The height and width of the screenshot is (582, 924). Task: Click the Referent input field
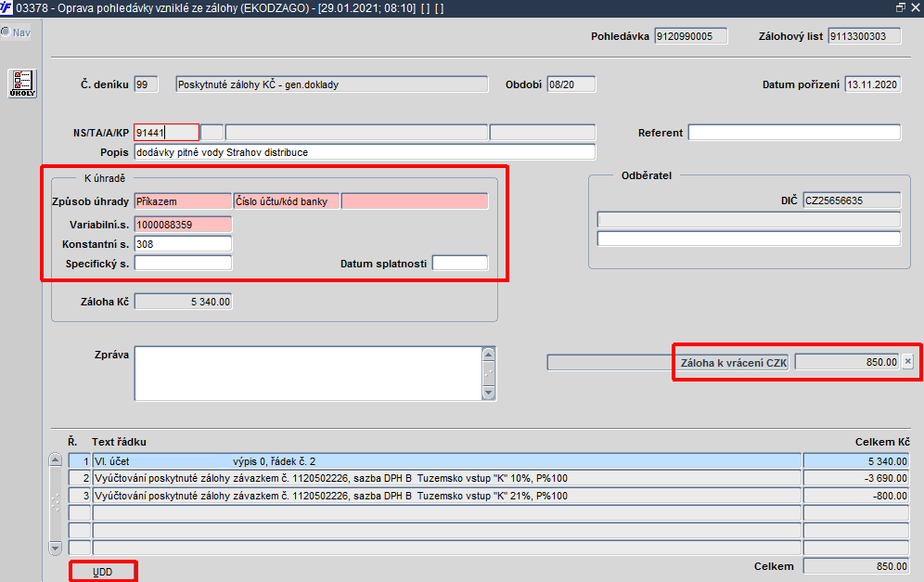click(794, 132)
